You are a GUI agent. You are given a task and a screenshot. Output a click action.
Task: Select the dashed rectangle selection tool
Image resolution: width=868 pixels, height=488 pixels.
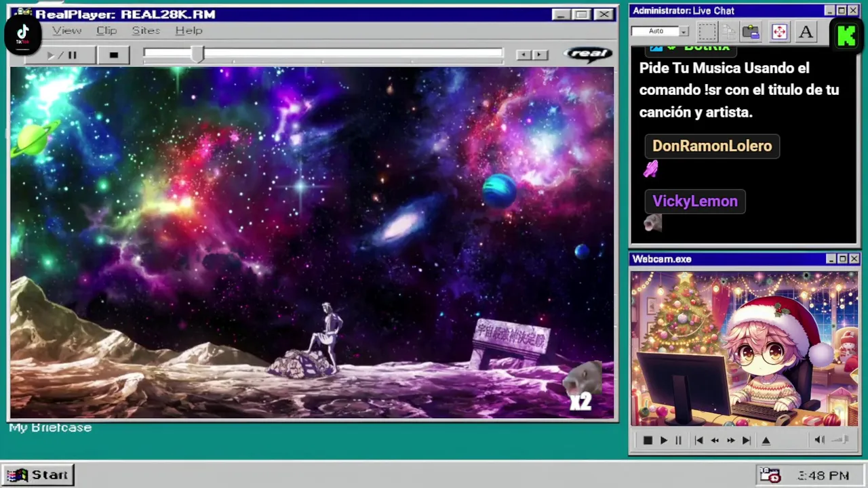coord(707,31)
